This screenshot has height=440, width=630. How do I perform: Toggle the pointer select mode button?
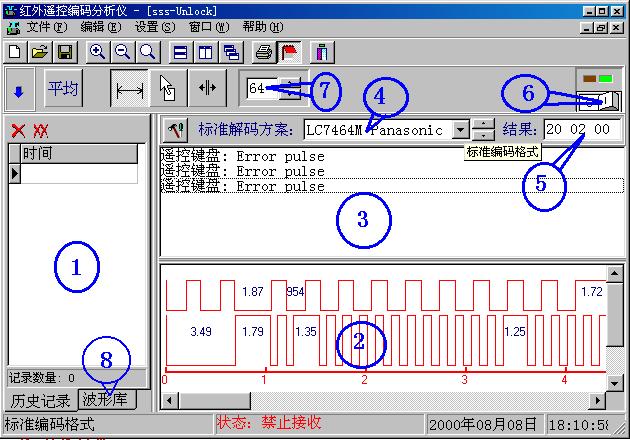[168, 88]
